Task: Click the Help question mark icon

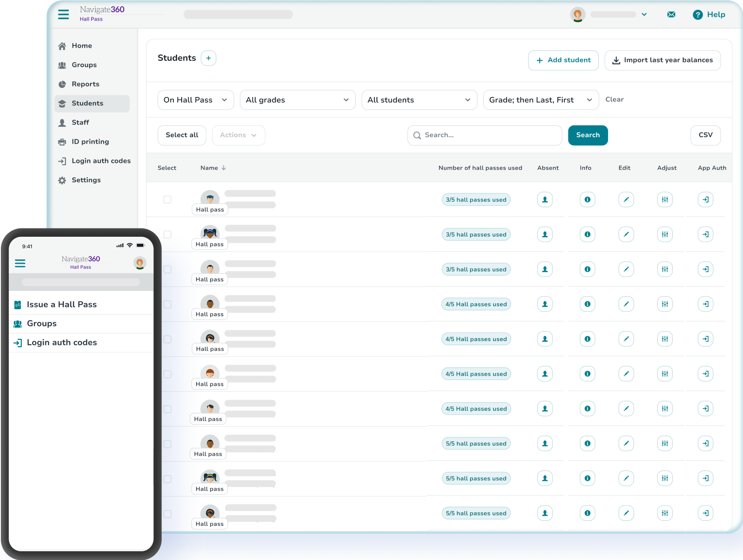Action: (698, 15)
